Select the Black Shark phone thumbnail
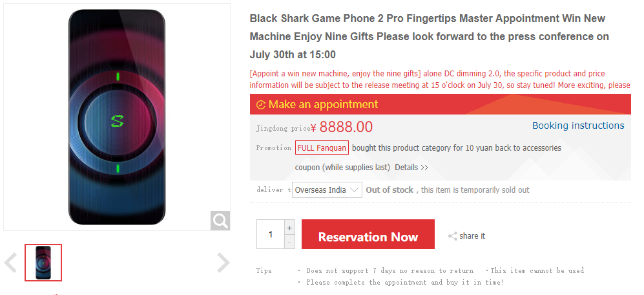This screenshot has height=295, width=644. [x=43, y=263]
